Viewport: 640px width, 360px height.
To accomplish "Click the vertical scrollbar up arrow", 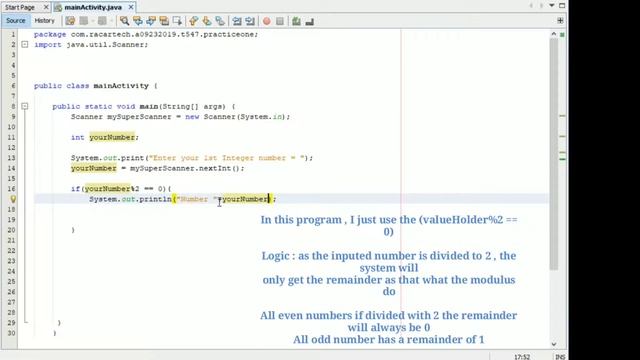I will point(553,34).
